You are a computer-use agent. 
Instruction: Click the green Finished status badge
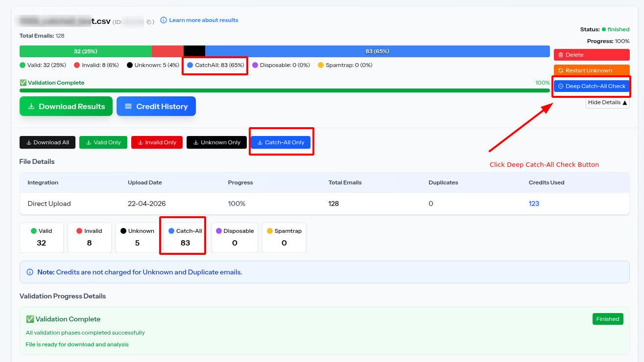608,319
